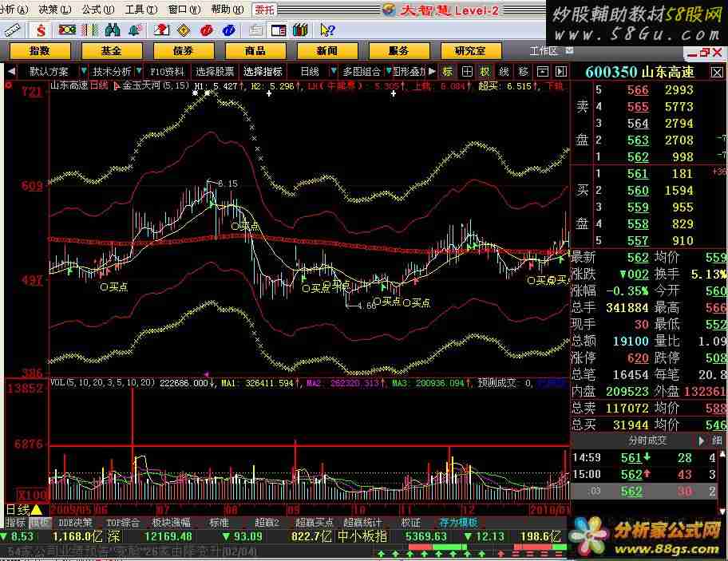Click the 研究室 yellow button

[x=471, y=50]
